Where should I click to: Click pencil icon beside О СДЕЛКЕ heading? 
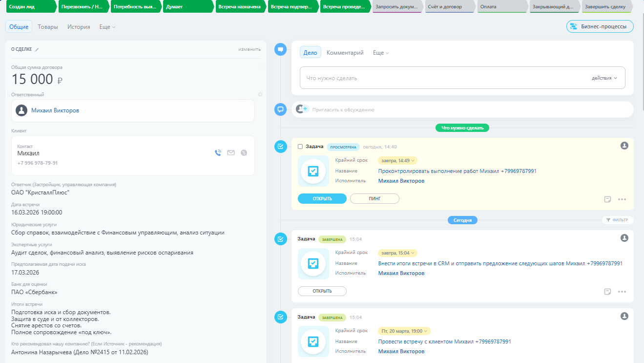pos(37,49)
